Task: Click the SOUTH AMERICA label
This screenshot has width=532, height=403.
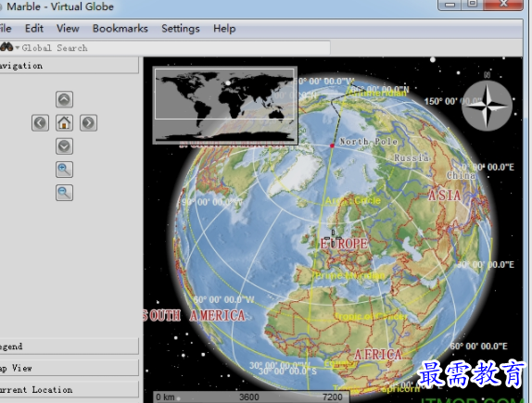Action: 194,316
